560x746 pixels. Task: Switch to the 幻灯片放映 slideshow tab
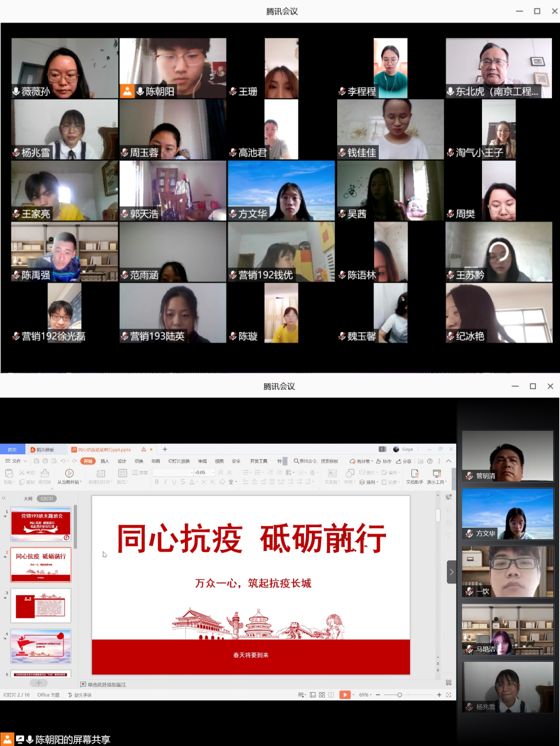click(179, 461)
